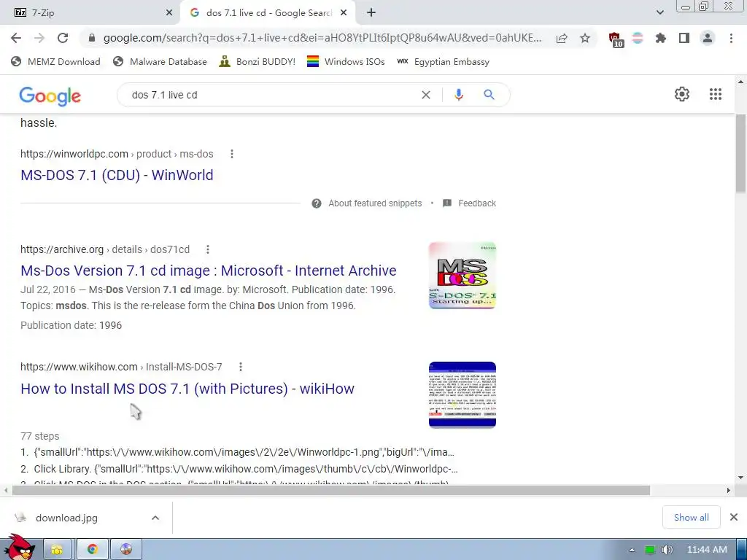Share this page icon in address bar

562,38
